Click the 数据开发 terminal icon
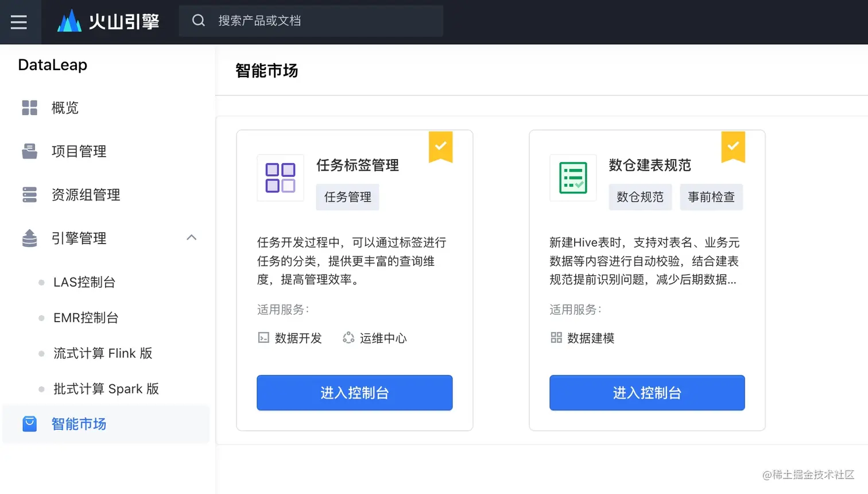The image size is (868, 494). pos(263,338)
